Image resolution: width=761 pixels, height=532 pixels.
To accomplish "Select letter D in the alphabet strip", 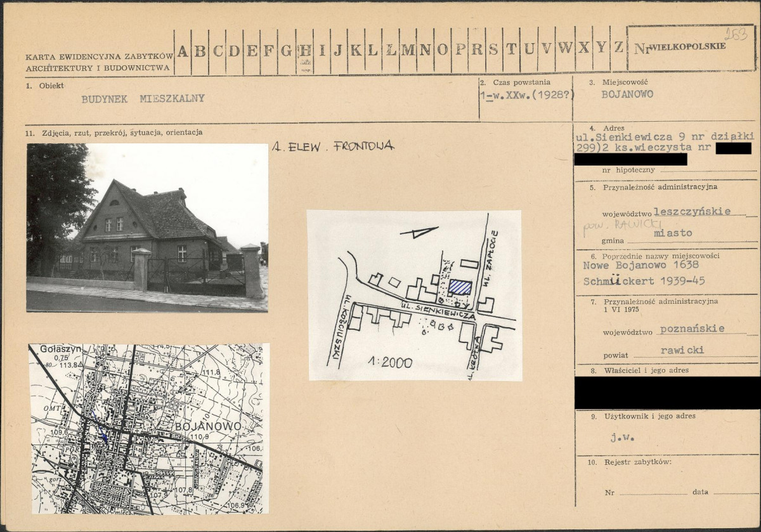I will click(x=235, y=51).
